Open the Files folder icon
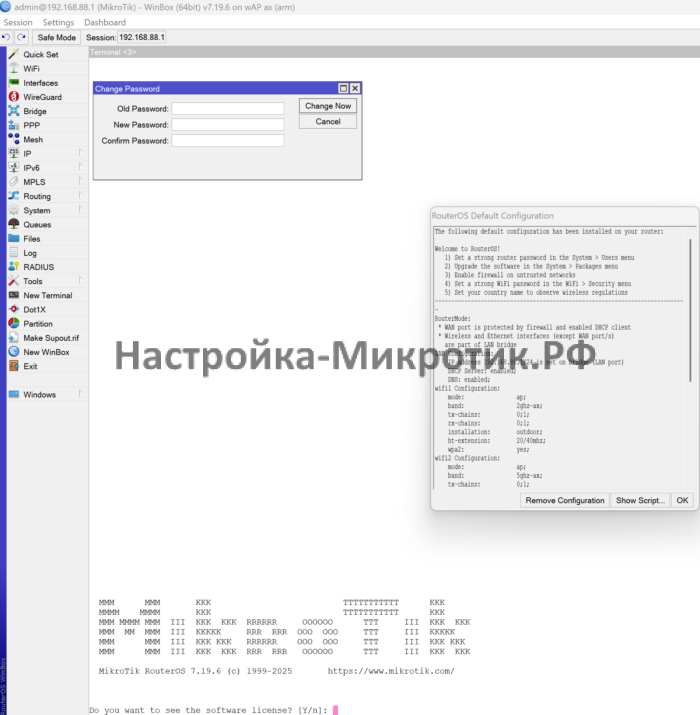Image resolution: width=700 pixels, height=715 pixels. coord(14,238)
